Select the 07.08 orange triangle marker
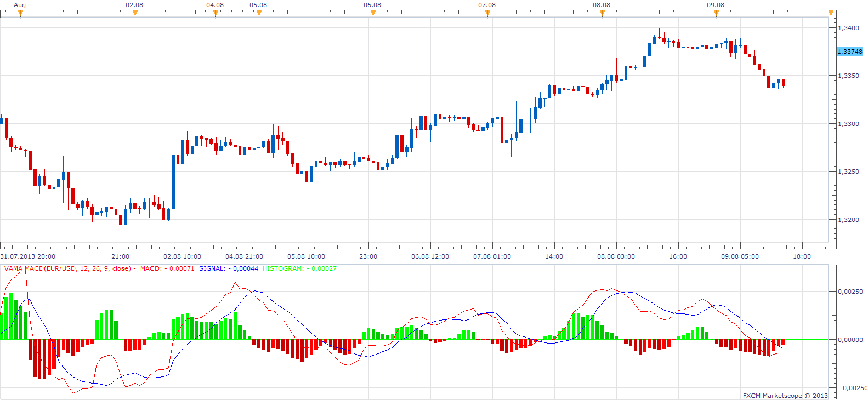This screenshot has width=868, height=400. [487, 14]
